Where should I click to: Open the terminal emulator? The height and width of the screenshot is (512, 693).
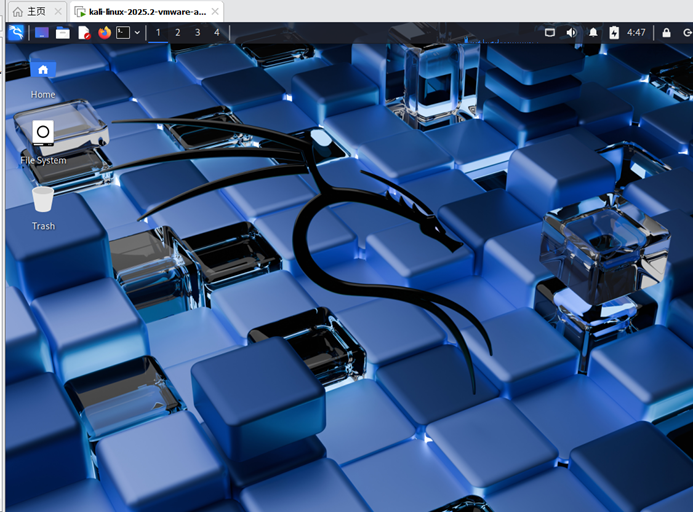[123, 33]
